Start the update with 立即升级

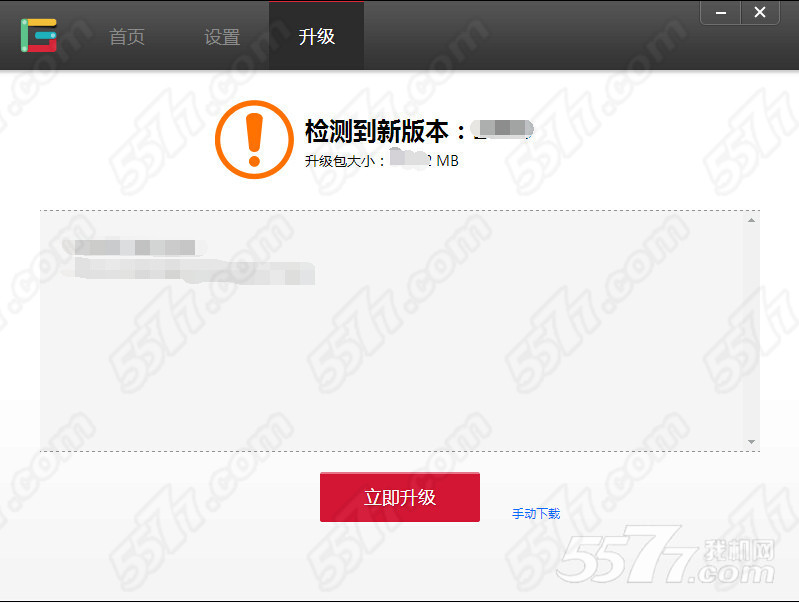[400, 497]
